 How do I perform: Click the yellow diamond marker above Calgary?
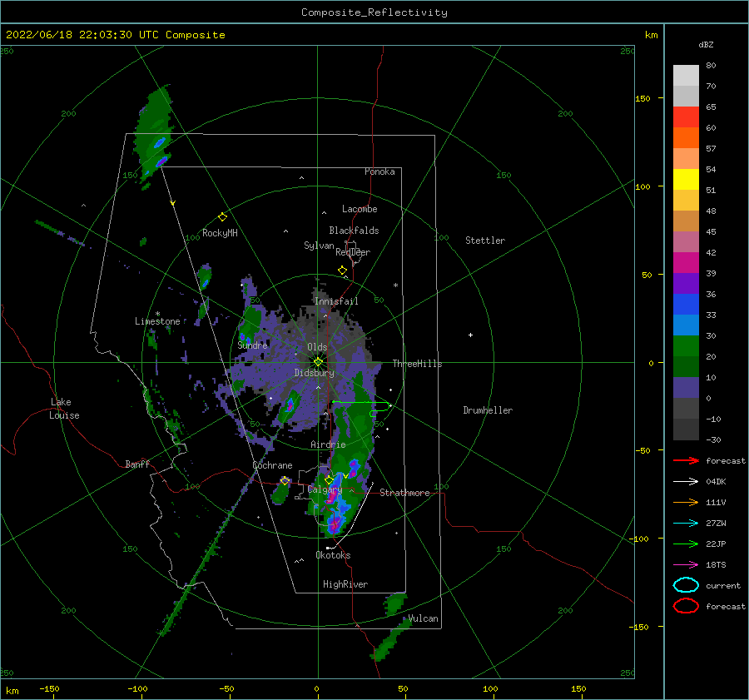(x=329, y=479)
